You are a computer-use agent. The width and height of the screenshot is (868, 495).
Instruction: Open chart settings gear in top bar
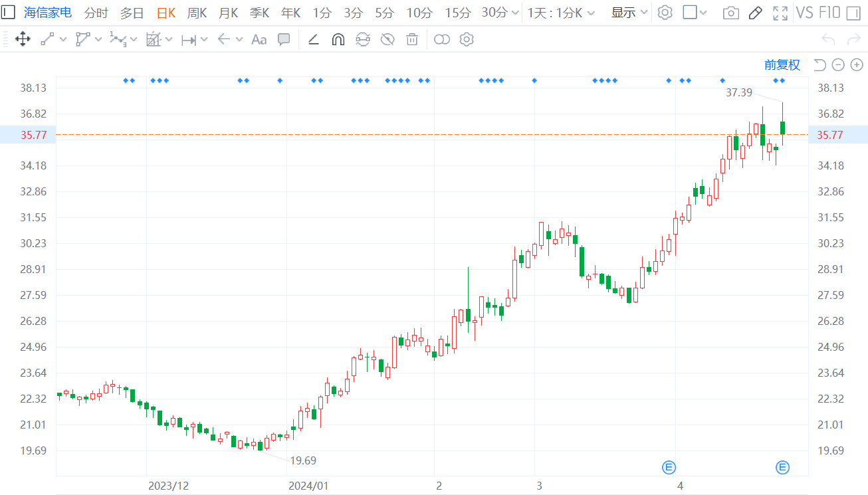pos(665,12)
